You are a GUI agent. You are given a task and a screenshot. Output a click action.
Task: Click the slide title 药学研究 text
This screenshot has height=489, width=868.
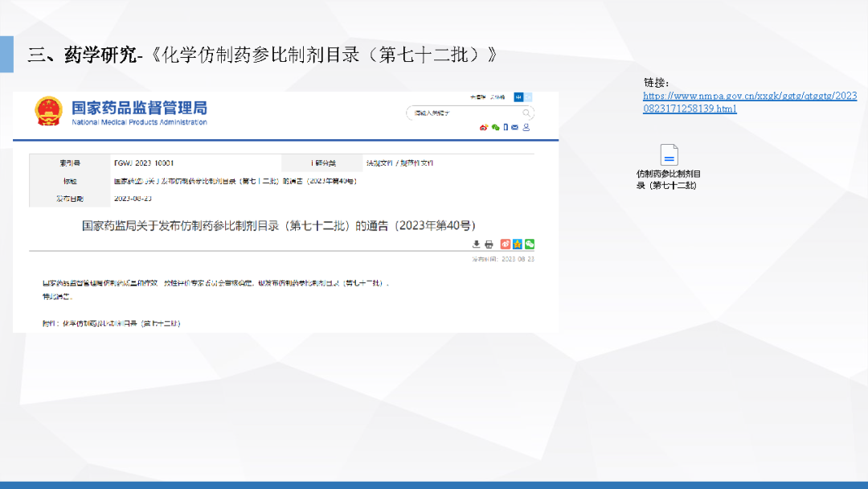coord(99,55)
